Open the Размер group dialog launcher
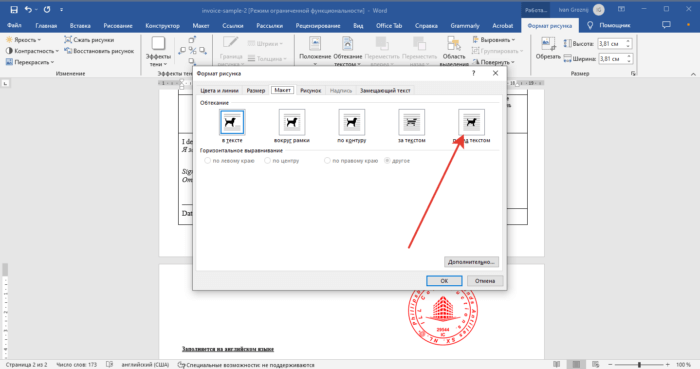The image size is (700, 369). [x=633, y=74]
